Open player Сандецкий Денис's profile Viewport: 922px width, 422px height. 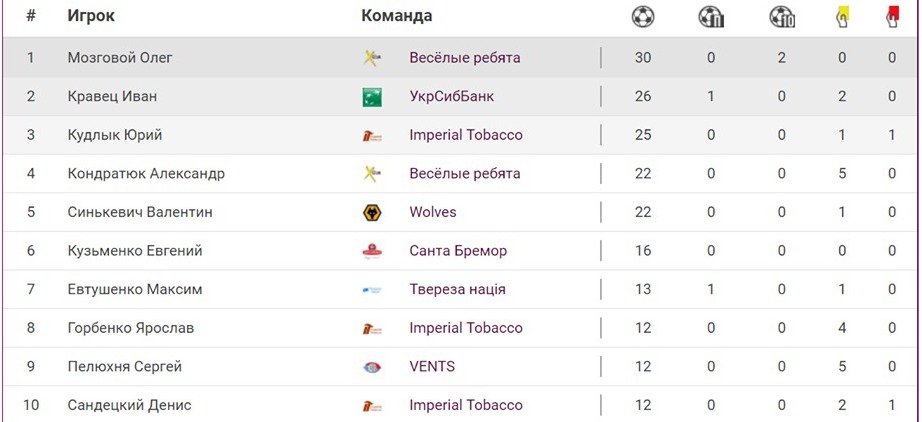[129, 405]
